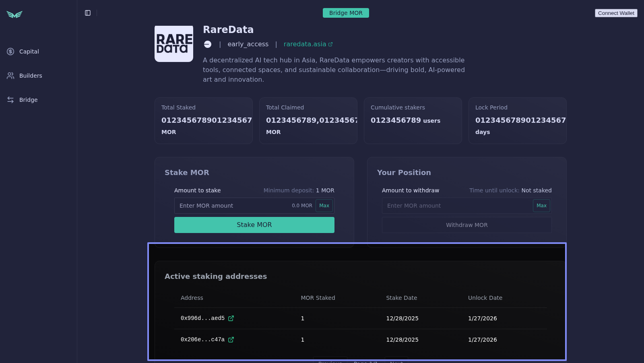Viewport: 644px width, 363px height.
Task: Focus the amount to stake input
Action: [x=233, y=206]
